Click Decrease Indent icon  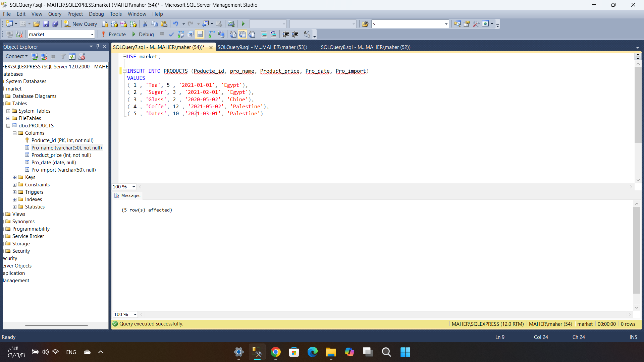(x=285, y=34)
